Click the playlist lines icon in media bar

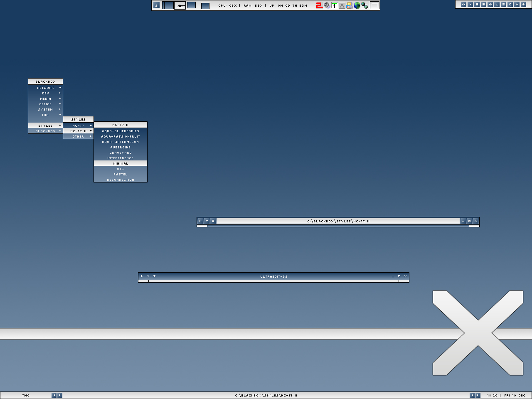coord(504,5)
